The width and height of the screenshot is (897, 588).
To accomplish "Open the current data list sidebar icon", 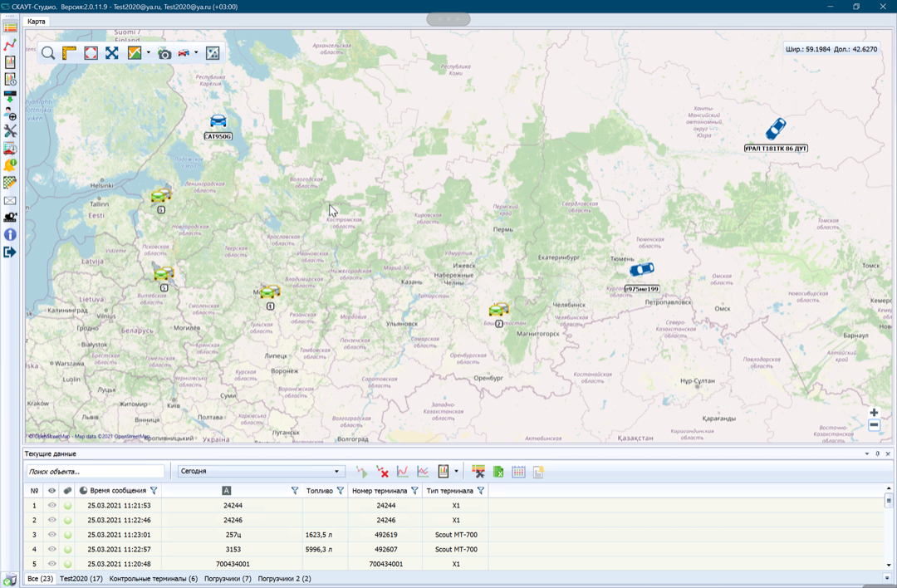I will click(10, 27).
